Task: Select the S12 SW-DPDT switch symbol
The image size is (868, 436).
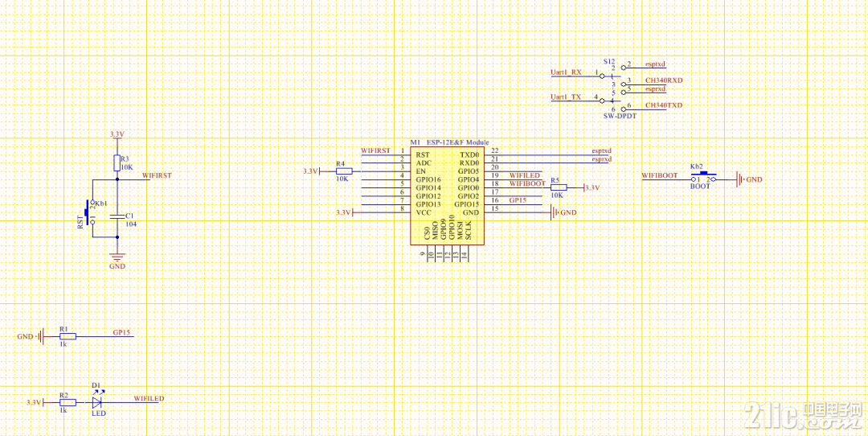Action: tap(612, 88)
